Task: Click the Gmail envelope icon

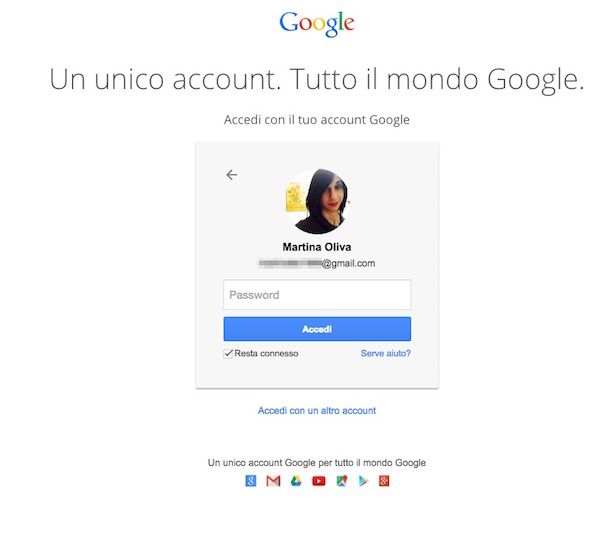Action: click(273, 481)
